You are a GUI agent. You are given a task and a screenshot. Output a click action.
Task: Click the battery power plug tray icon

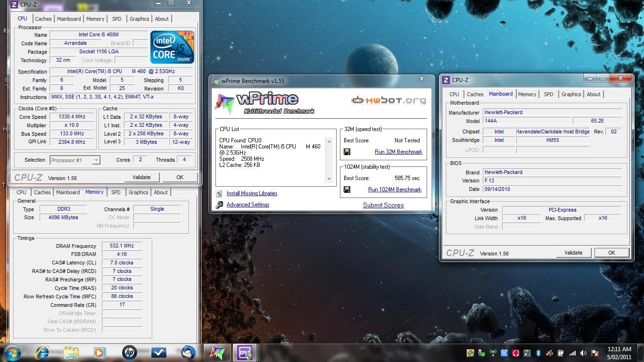coord(561,353)
